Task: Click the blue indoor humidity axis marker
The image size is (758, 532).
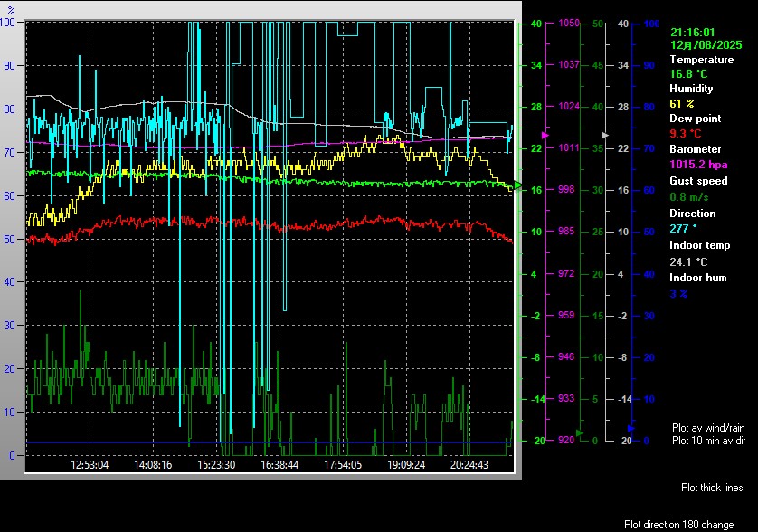Action: (630, 428)
